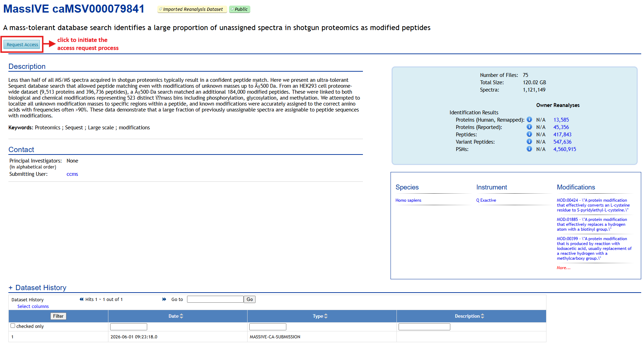Click info icon beside Variant Peptides
Screen dimensions: 644x345
click(529, 141)
